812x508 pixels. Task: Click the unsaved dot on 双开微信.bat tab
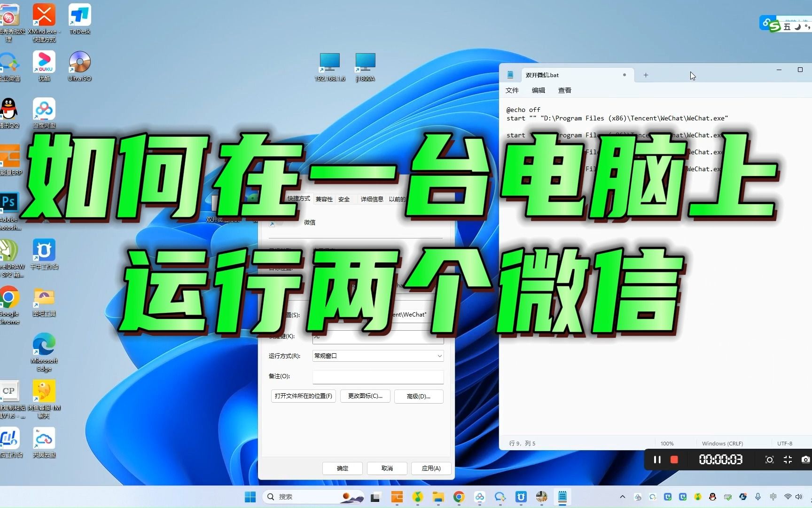coord(625,75)
